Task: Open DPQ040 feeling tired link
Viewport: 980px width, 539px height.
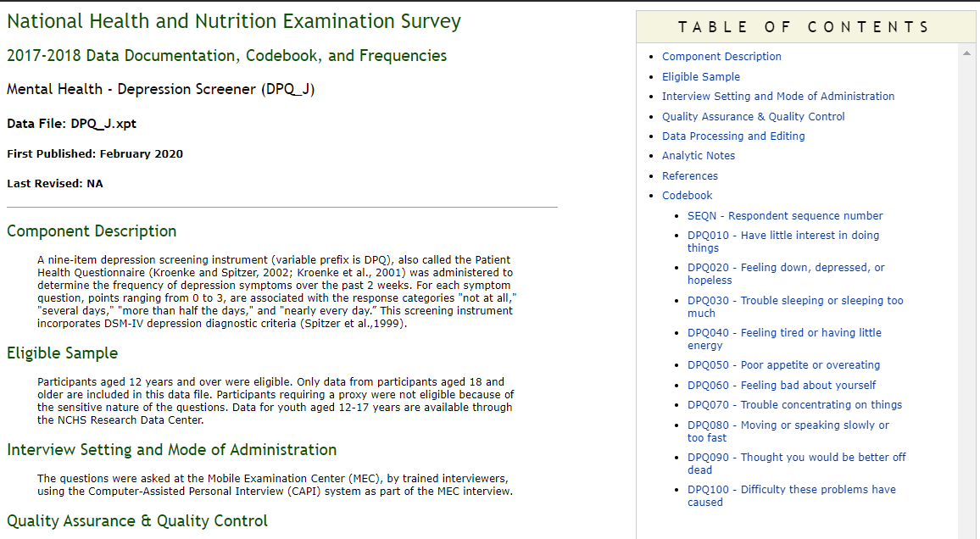Action: pyautogui.click(x=784, y=333)
